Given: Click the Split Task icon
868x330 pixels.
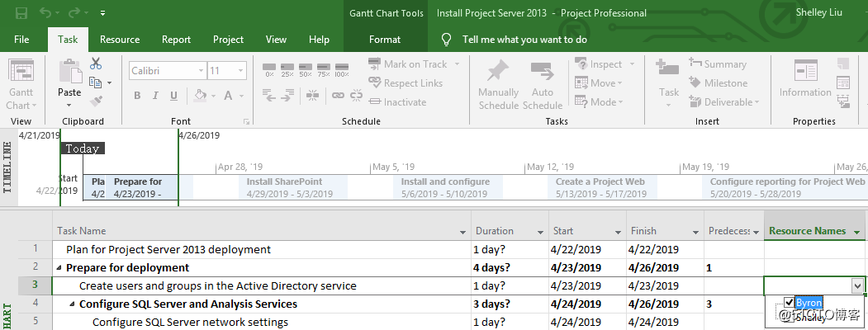Looking at the screenshot, I should (x=312, y=96).
